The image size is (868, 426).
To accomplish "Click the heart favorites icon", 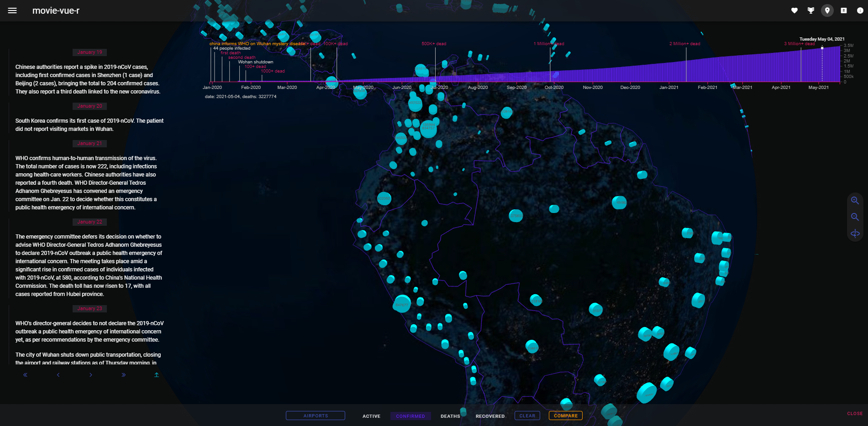I will click(x=794, y=10).
